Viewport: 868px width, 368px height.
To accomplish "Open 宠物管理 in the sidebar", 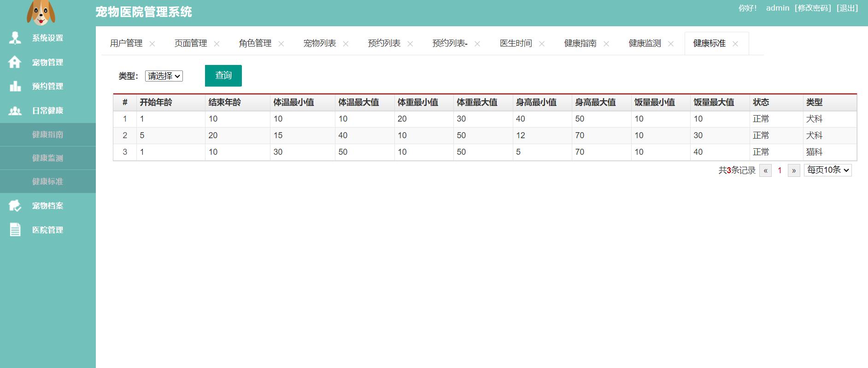I will (x=48, y=62).
